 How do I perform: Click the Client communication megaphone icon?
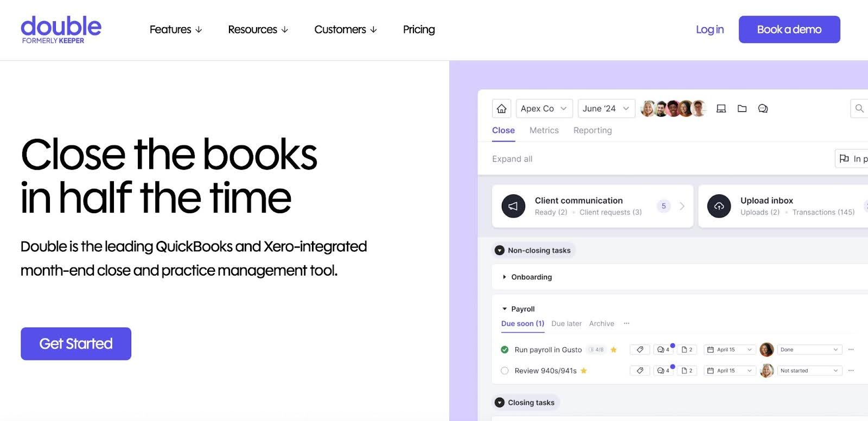[513, 206]
